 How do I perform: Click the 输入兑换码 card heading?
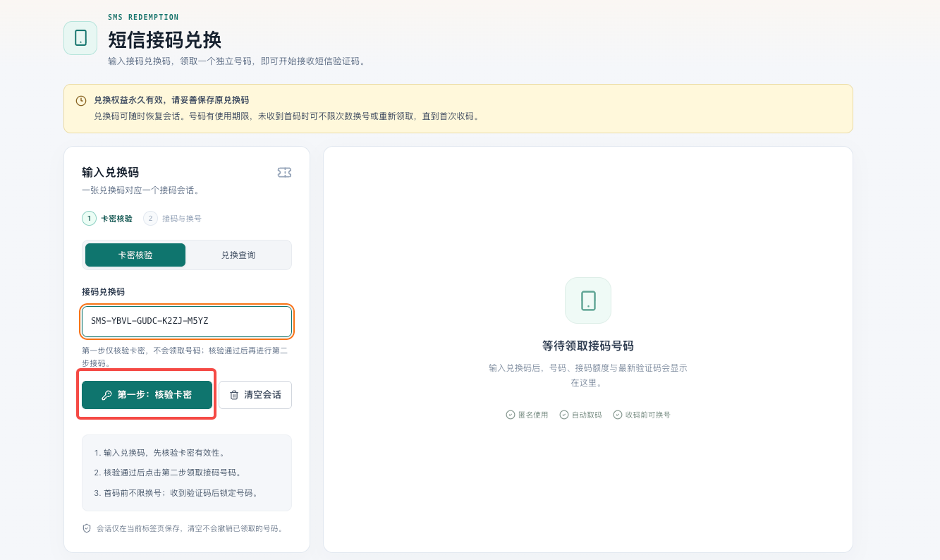(x=110, y=172)
